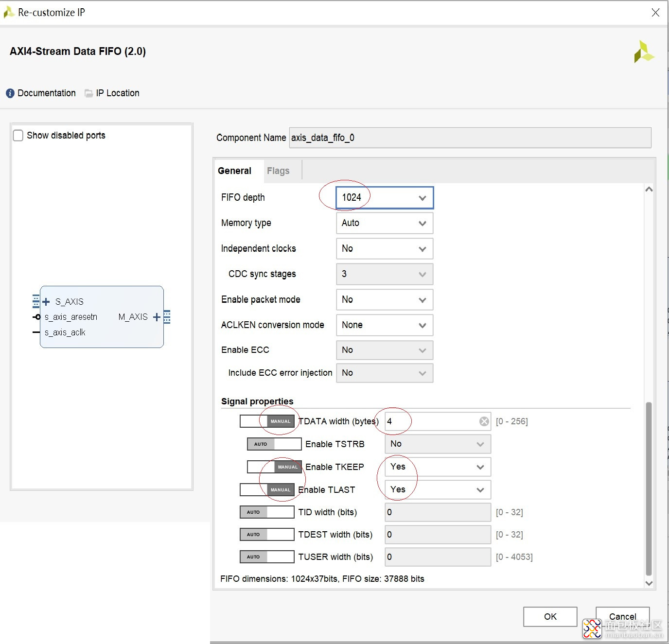Open the FIFO depth dropdown
669x644 pixels.
(x=385, y=198)
